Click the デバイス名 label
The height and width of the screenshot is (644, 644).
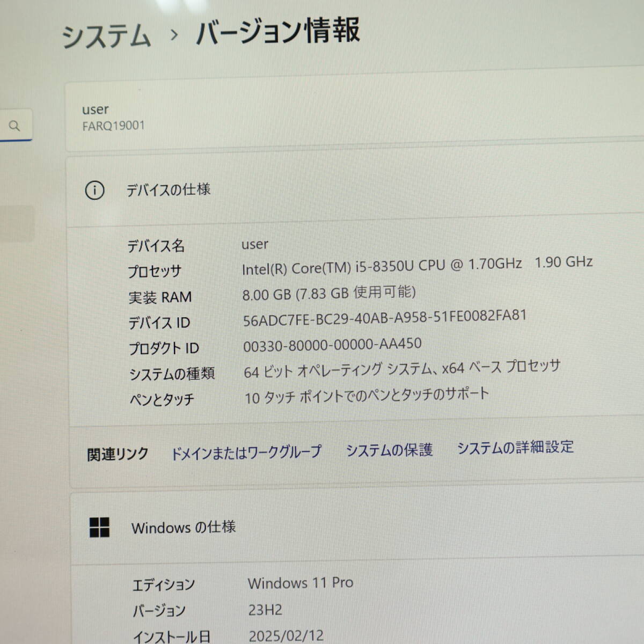(x=156, y=246)
